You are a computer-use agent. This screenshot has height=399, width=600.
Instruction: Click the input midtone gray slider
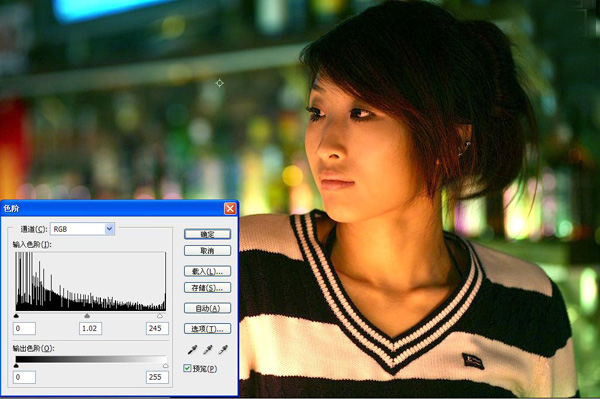pos(87,316)
